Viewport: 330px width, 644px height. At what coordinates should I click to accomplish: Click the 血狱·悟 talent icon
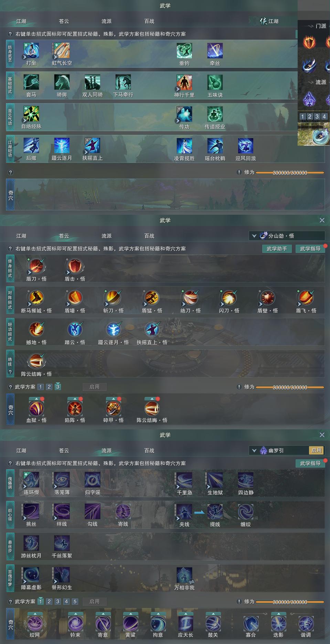point(36,408)
